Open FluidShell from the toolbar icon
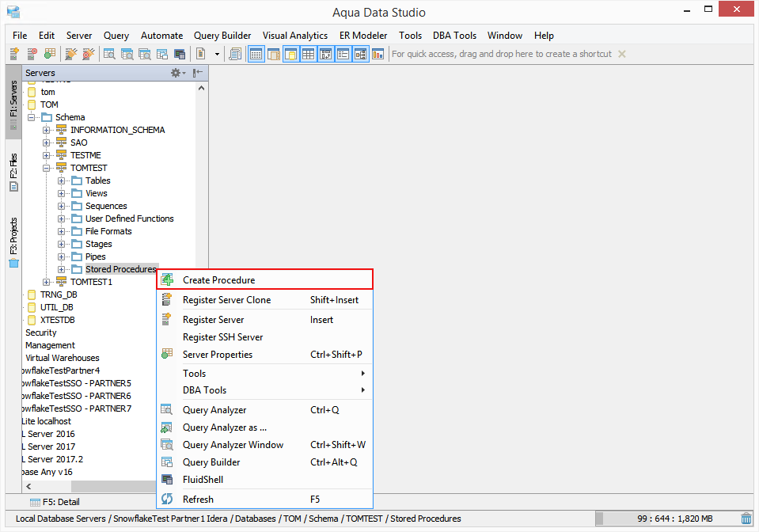 pyautogui.click(x=180, y=54)
